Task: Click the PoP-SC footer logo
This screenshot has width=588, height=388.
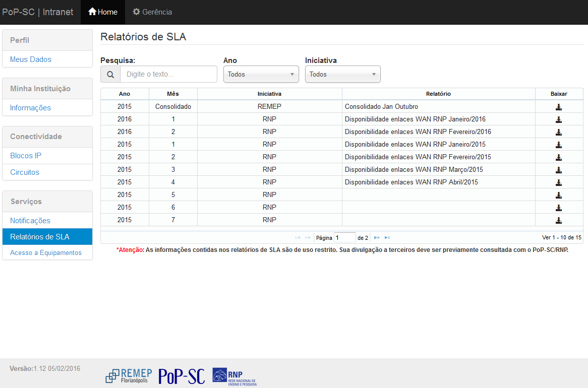Action: 181,376
